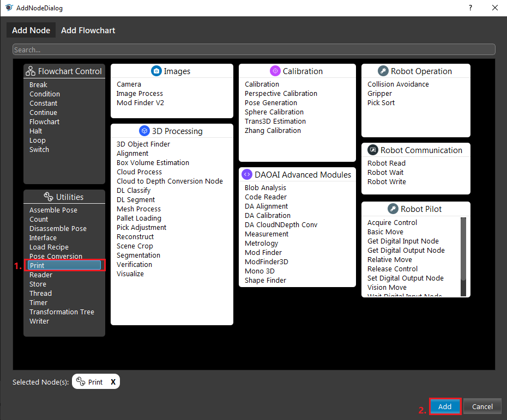The image size is (507, 420).
Task: Select the Robot Write node
Action: tap(387, 181)
